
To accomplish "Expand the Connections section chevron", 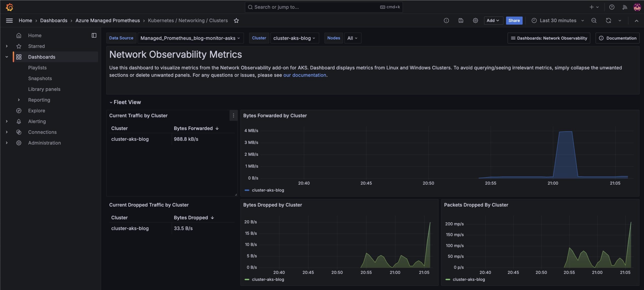I will (x=7, y=132).
